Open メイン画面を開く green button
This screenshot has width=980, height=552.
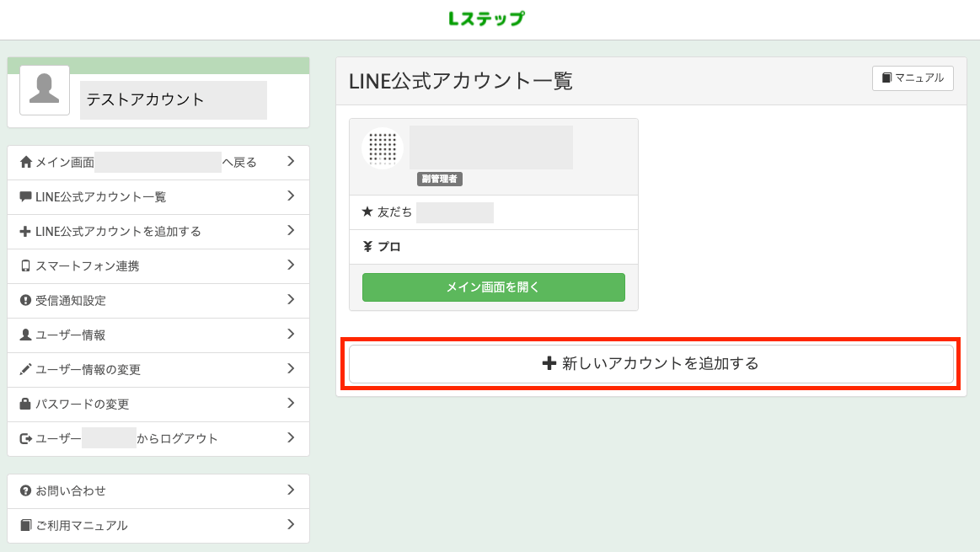[494, 287]
